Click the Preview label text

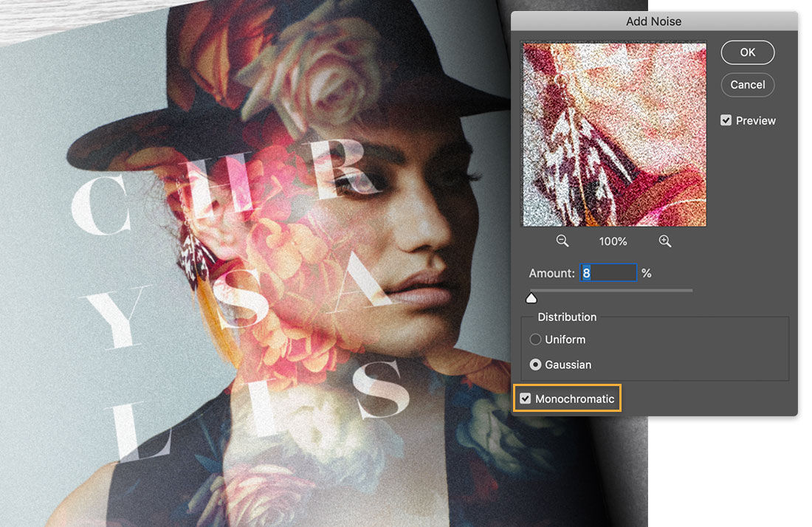click(x=756, y=120)
